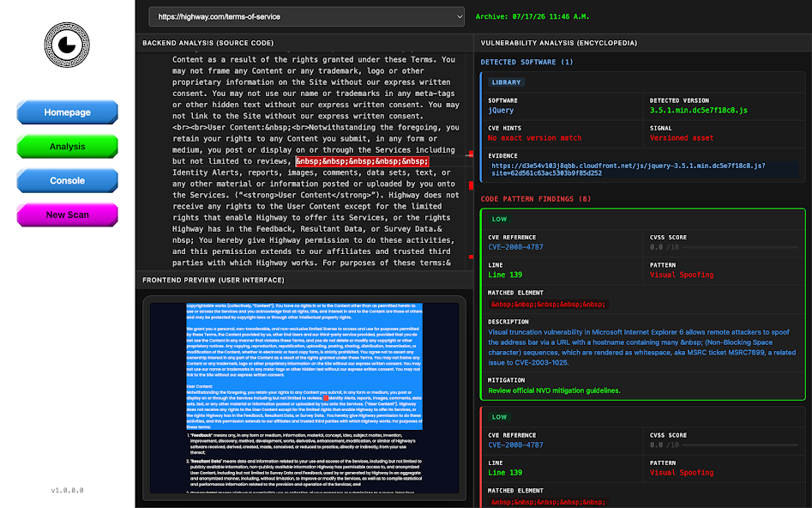Click the 'Versioned asset' signal value
The height and width of the screenshot is (508, 812).
[682, 138]
